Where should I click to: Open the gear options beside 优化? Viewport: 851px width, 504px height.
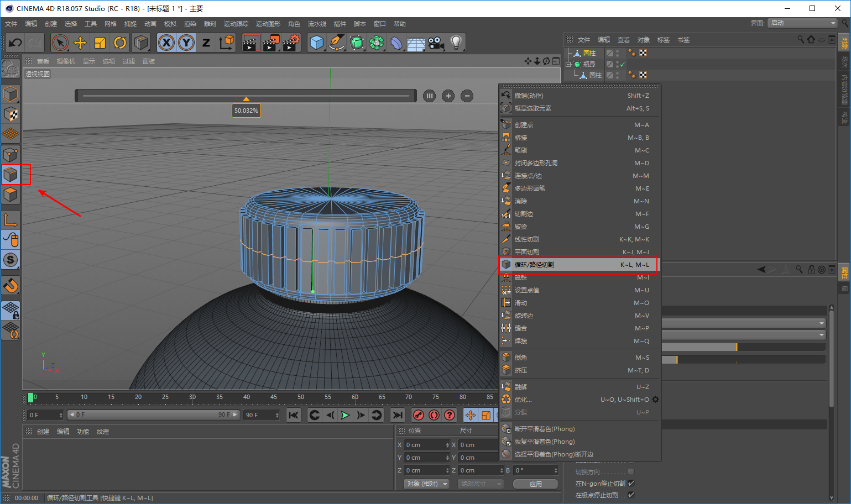click(656, 400)
